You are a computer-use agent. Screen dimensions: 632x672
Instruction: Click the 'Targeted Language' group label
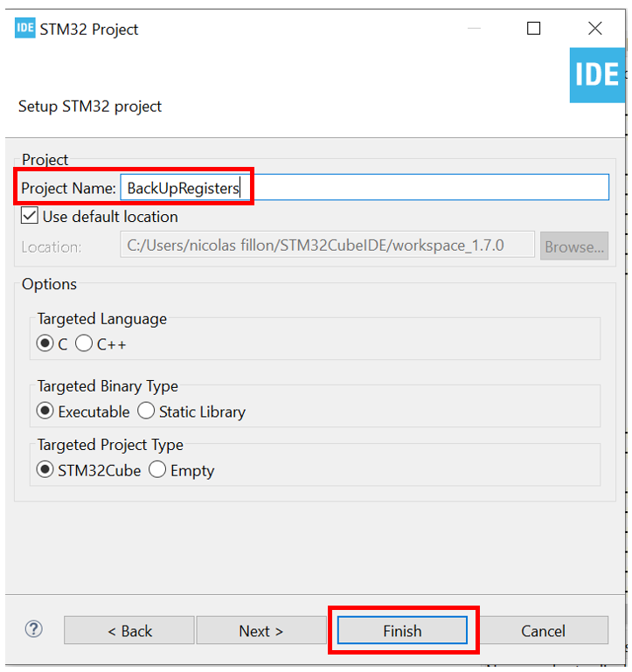(101, 319)
